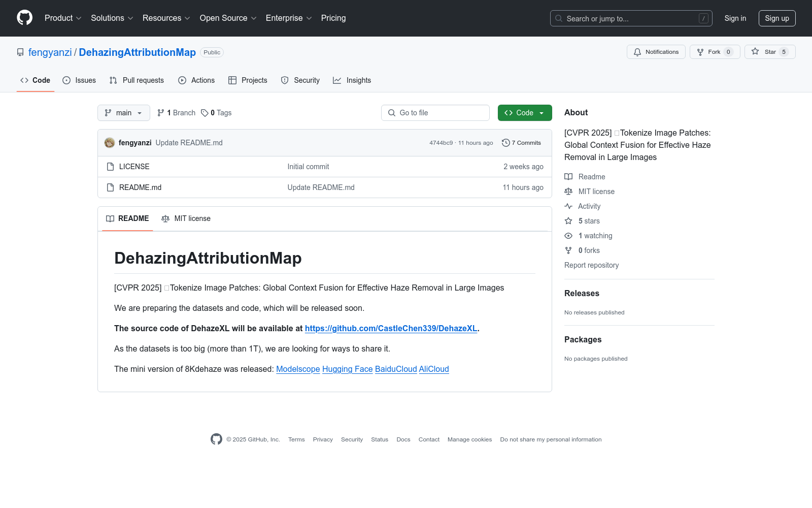Click the repository icon beside fengyanzi
The image size is (812, 508).
pos(20,52)
